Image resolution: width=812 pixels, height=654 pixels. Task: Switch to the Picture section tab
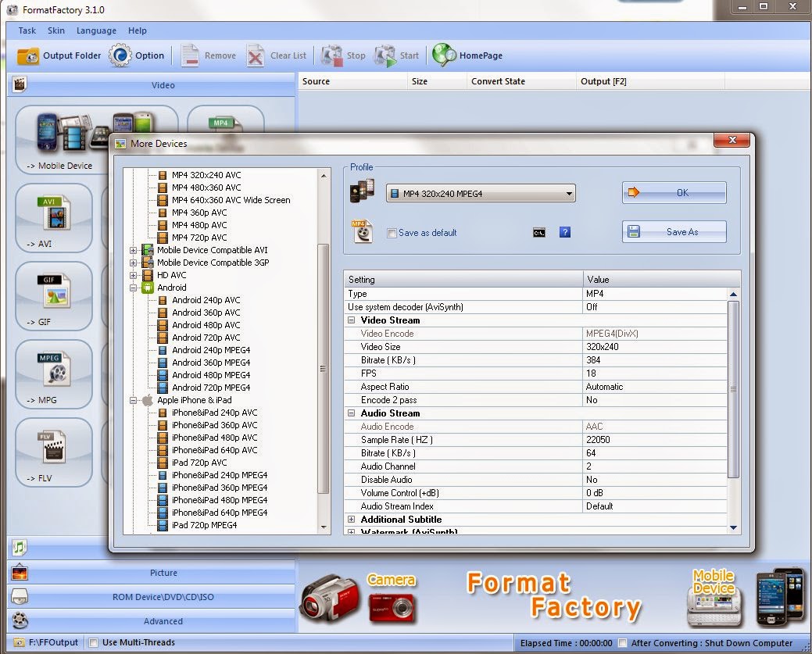tap(163, 573)
